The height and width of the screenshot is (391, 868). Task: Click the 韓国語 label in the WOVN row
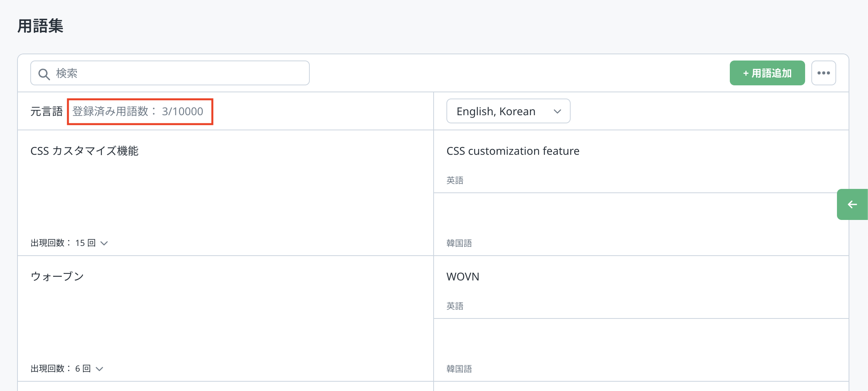pos(459,369)
